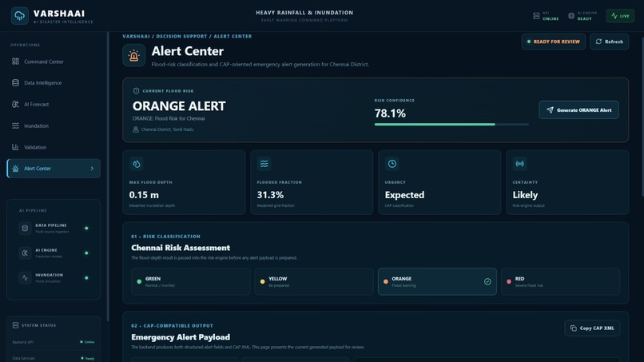
Task: Click the sidebar vertical scrollbar
Action: pos(108,177)
